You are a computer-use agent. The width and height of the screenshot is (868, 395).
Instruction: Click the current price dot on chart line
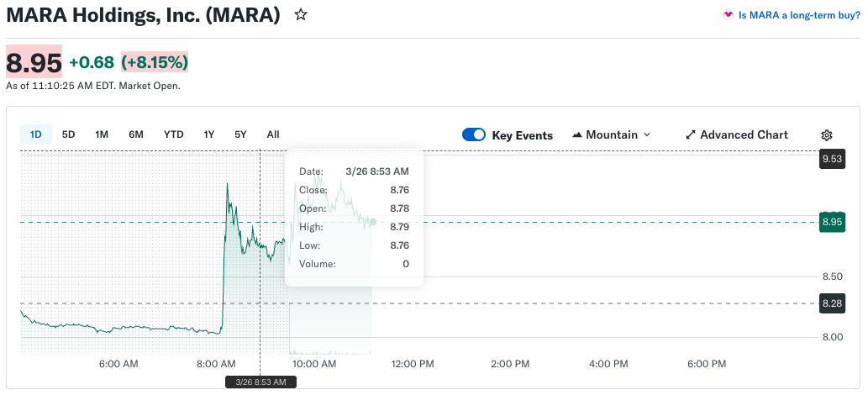pyautogui.click(x=372, y=222)
